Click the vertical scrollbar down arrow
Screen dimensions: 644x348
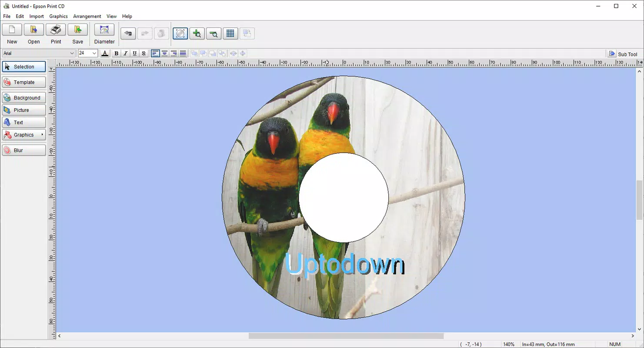point(640,329)
